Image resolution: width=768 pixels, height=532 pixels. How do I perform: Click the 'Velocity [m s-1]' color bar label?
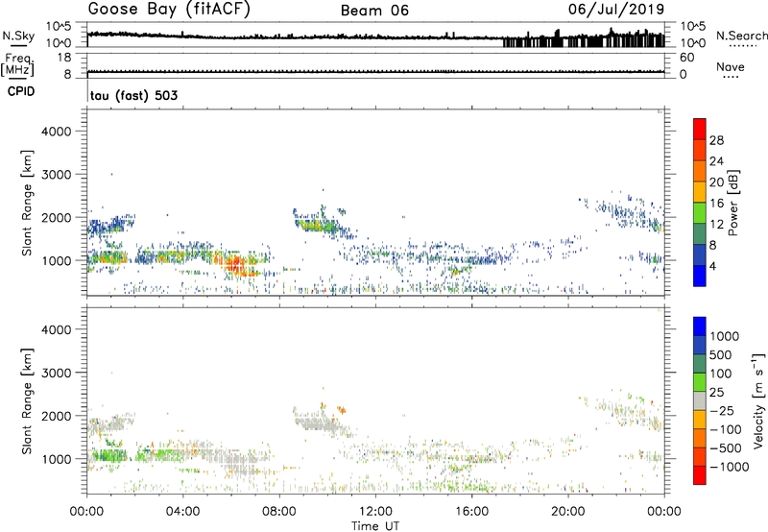coord(758,400)
